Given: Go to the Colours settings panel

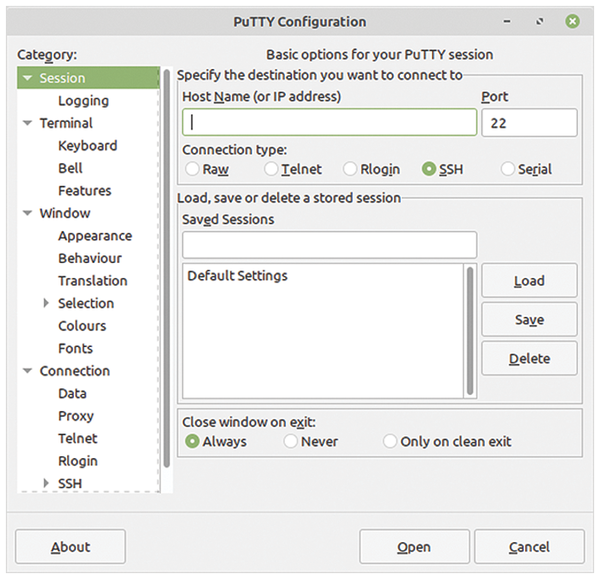Looking at the screenshot, I should point(82,326).
